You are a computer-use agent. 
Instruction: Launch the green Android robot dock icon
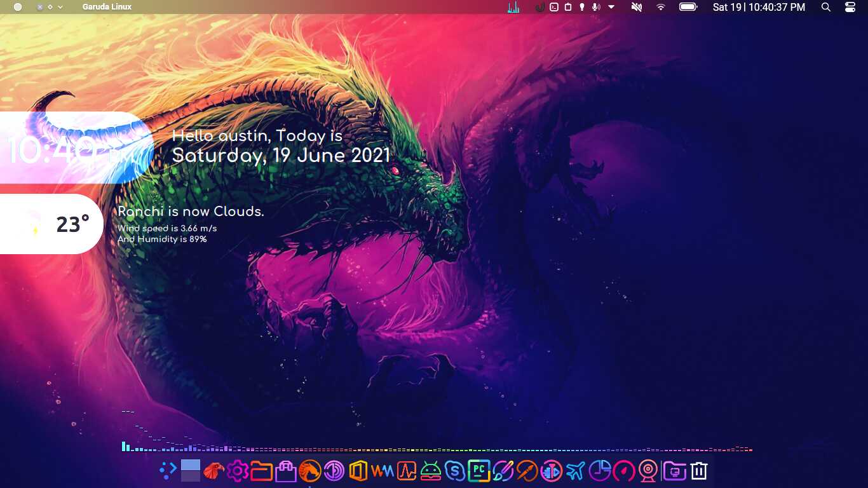point(431,471)
